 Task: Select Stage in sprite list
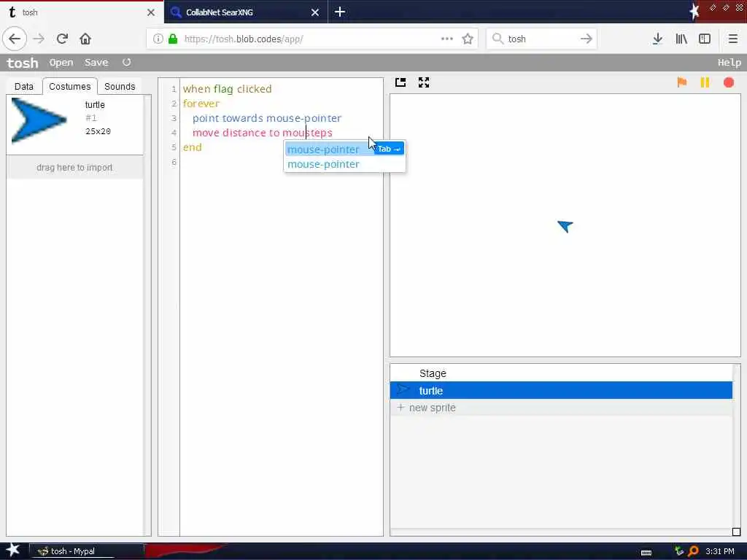[561, 373]
